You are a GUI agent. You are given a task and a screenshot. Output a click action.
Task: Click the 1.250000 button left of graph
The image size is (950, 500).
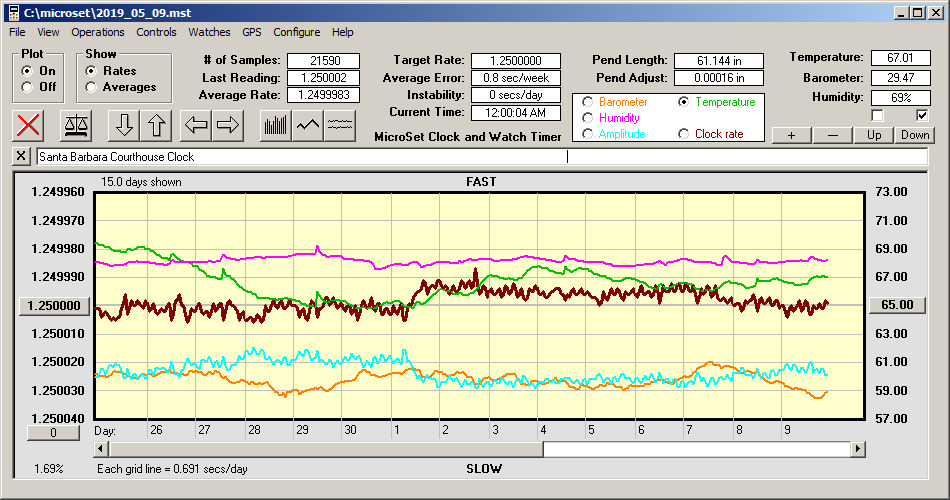[56, 305]
